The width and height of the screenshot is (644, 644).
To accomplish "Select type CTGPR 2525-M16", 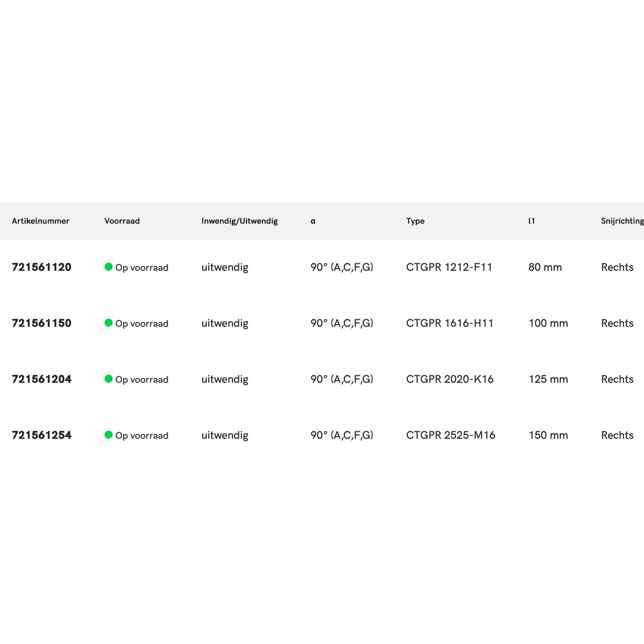I will 451,435.
